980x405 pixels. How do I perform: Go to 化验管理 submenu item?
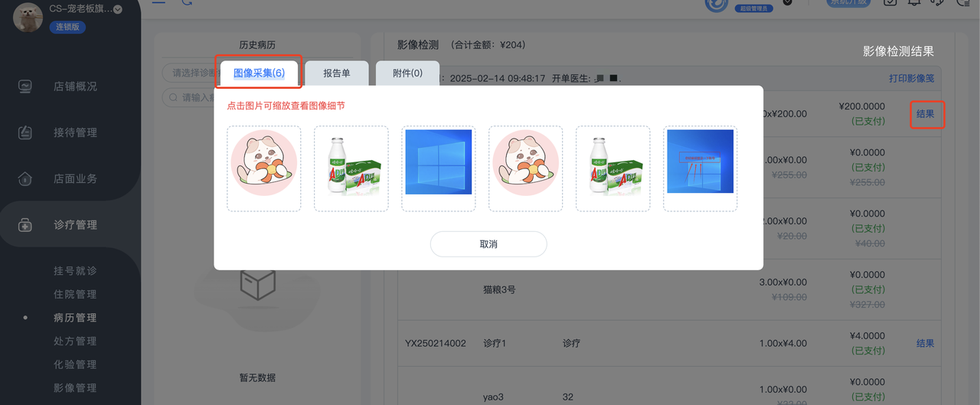pyautogui.click(x=75, y=364)
